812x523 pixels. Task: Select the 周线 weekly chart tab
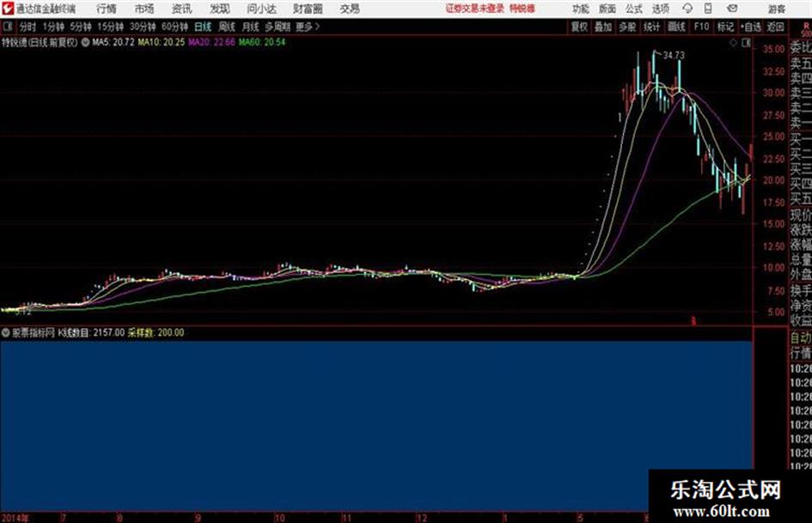click(227, 27)
